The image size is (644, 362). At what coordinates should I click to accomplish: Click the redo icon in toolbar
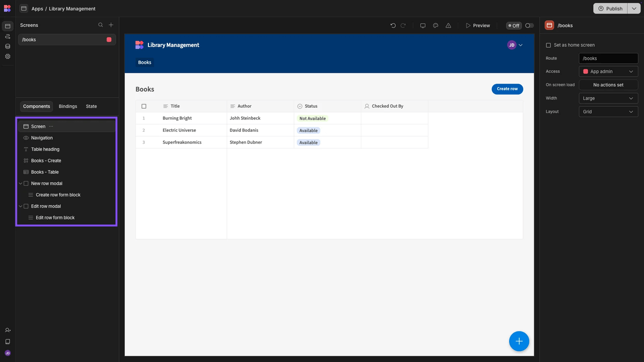[403, 26]
